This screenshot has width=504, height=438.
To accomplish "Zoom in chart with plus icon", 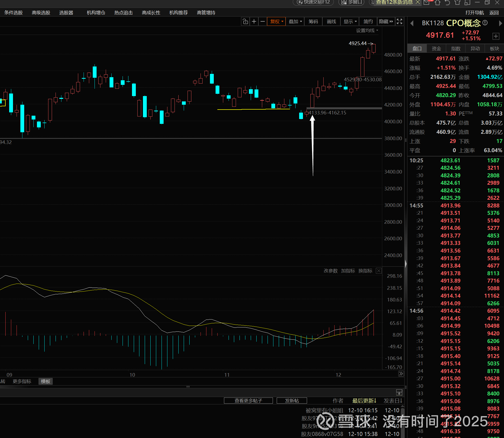I will coord(254,22).
